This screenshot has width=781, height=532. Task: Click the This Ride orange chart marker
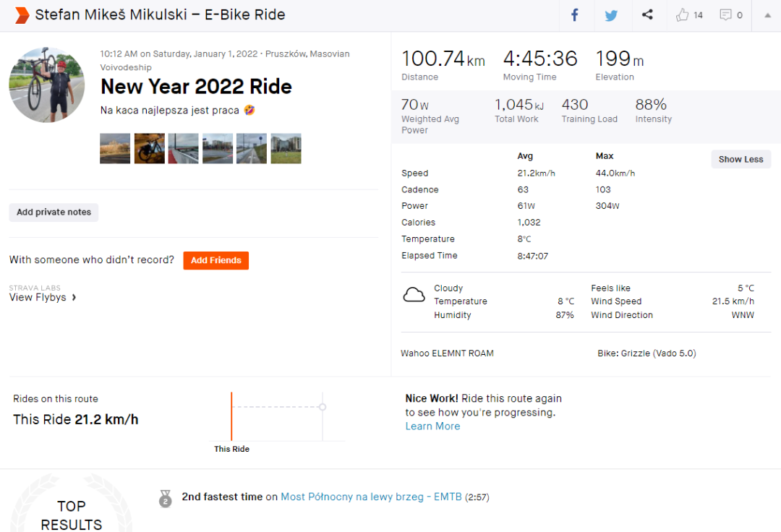tap(231, 417)
